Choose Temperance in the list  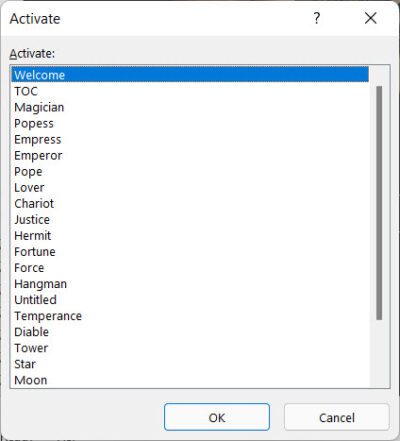coord(190,316)
